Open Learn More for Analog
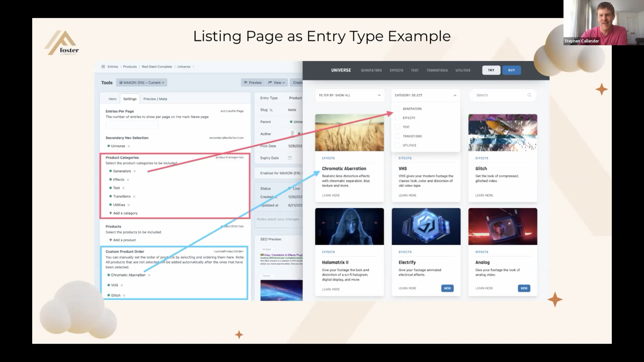Image resolution: width=644 pixels, height=362 pixels. (x=484, y=288)
